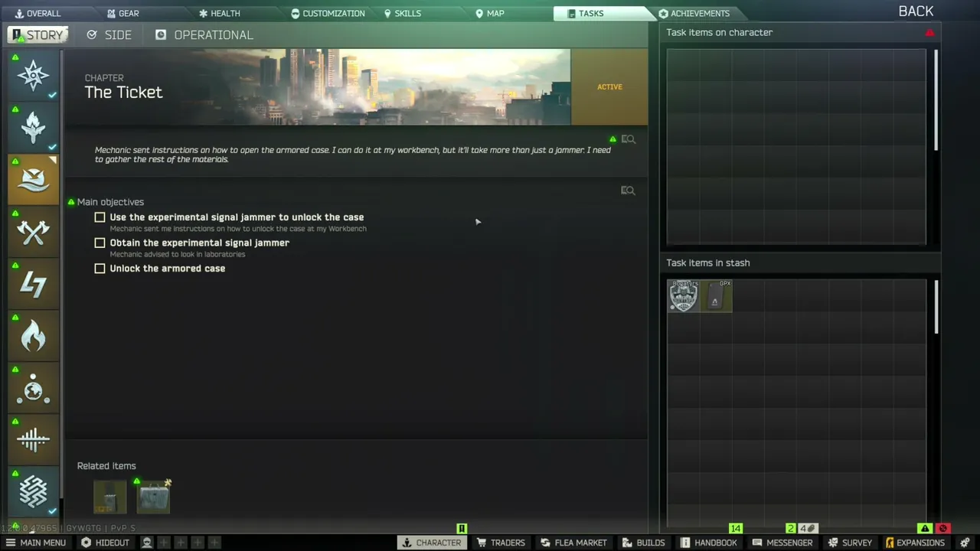The width and height of the screenshot is (980, 551).
Task: Select the Bogatyrs badge item in stash
Action: click(x=683, y=295)
